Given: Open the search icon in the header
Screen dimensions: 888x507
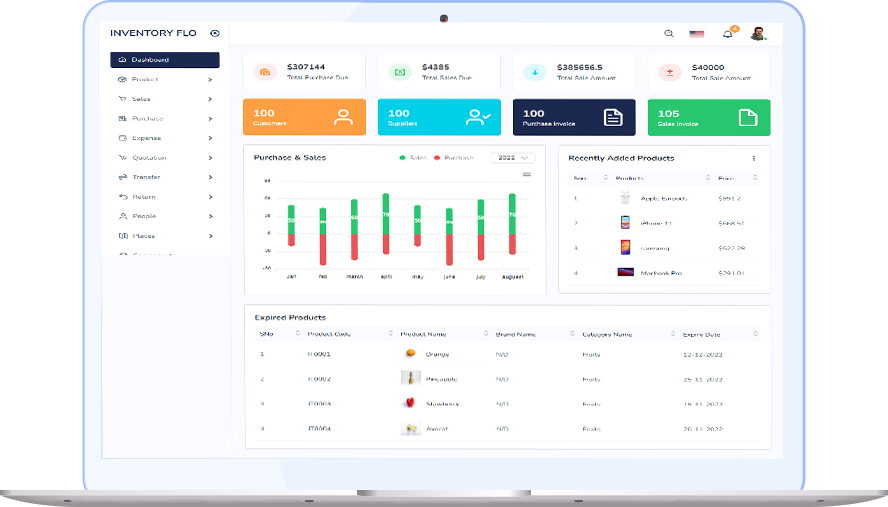Looking at the screenshot, I should coord(669,34).
